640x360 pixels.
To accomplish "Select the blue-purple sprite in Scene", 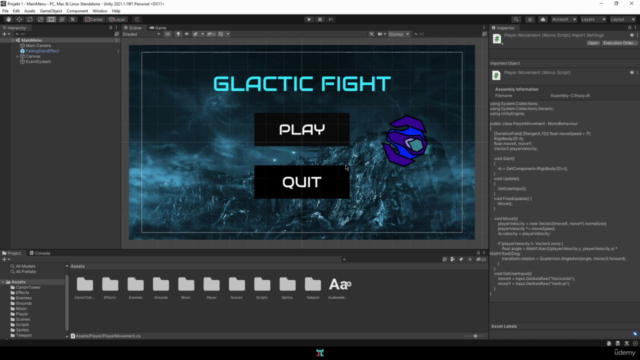I will click(405, 141).
